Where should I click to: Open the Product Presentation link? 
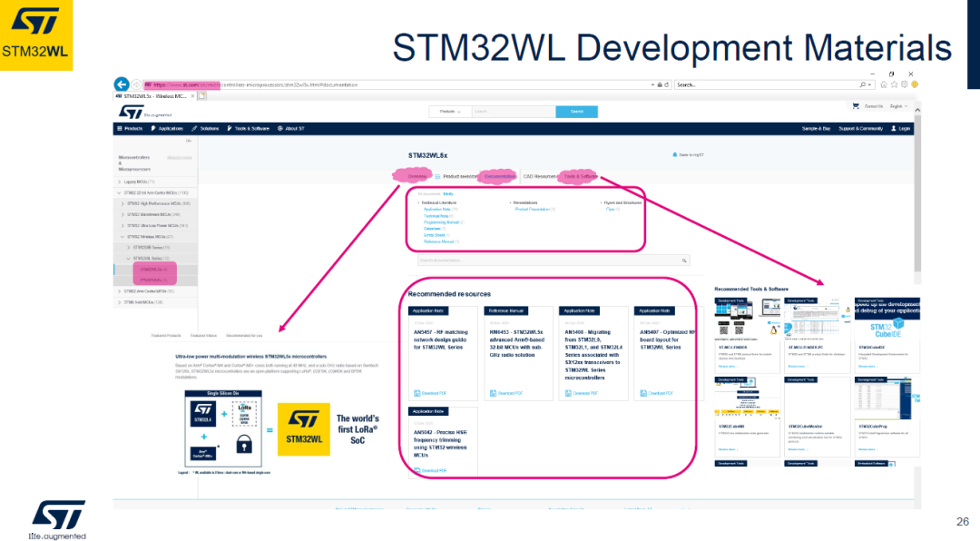point(533,210)
